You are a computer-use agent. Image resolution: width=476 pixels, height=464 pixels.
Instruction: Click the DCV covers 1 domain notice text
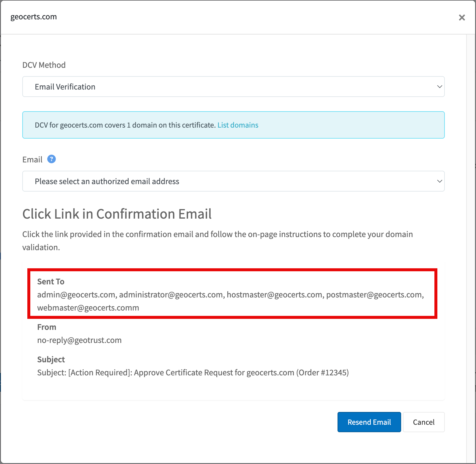pos(125,125)
